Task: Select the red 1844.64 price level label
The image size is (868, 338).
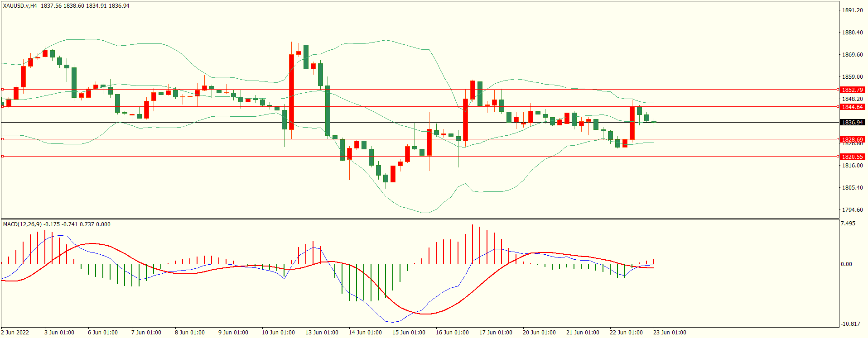Action: click(852, 107)
